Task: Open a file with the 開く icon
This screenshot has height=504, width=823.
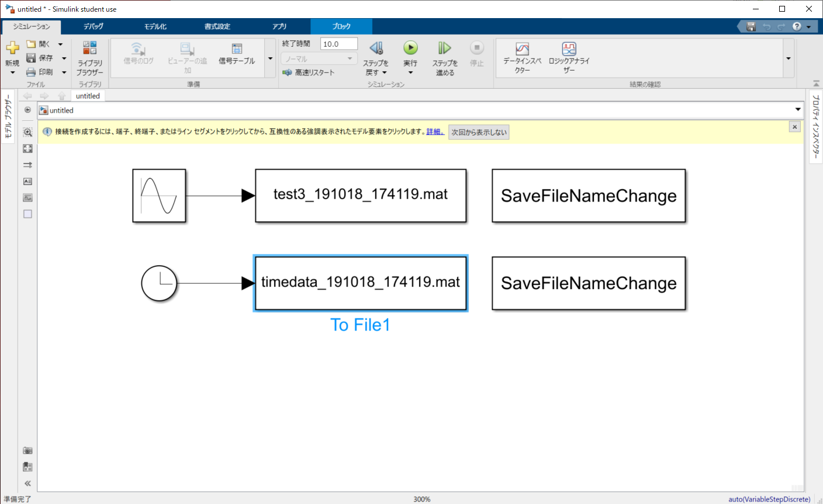Action: pyautogui.click(x=32, y=44)
